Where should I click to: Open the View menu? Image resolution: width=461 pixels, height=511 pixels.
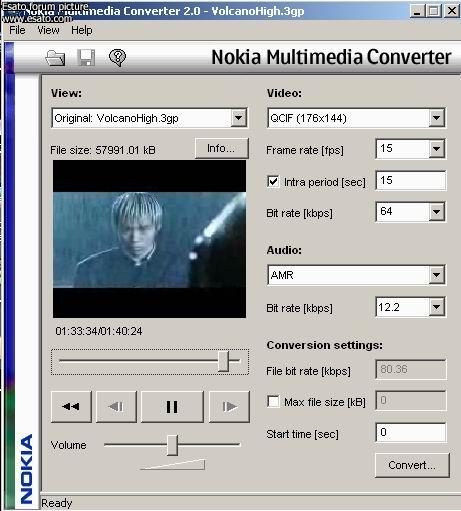48,30
